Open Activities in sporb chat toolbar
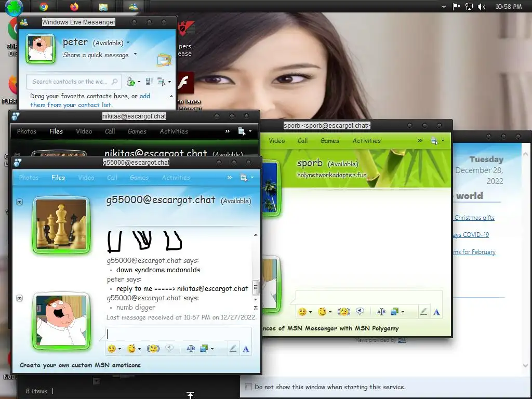The image size is (532, 399). [366, 140]
